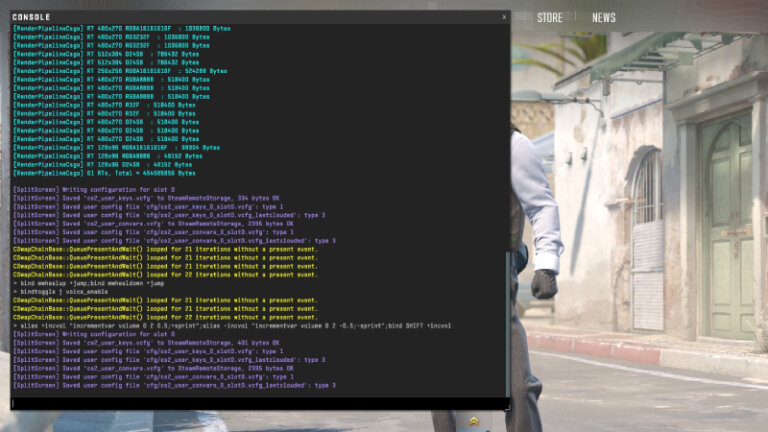The height and width of the screenshot is (432, 768).
Task: Click the 'alias +incvol' command line
Action: point(230,326)
